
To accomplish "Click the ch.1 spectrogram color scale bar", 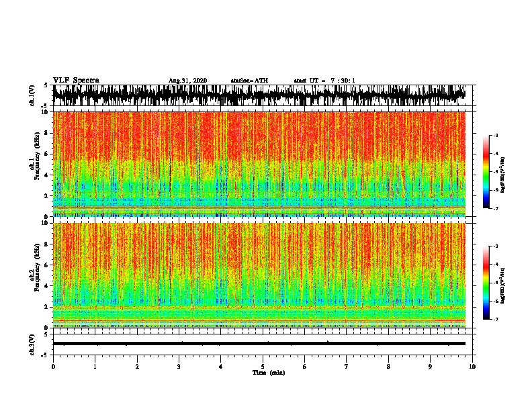I will [x=486, y=172].
